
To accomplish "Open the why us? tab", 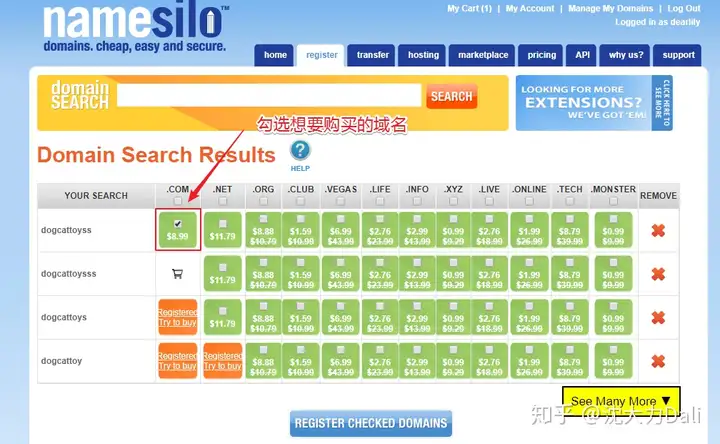I will click(x=625, y=55).
